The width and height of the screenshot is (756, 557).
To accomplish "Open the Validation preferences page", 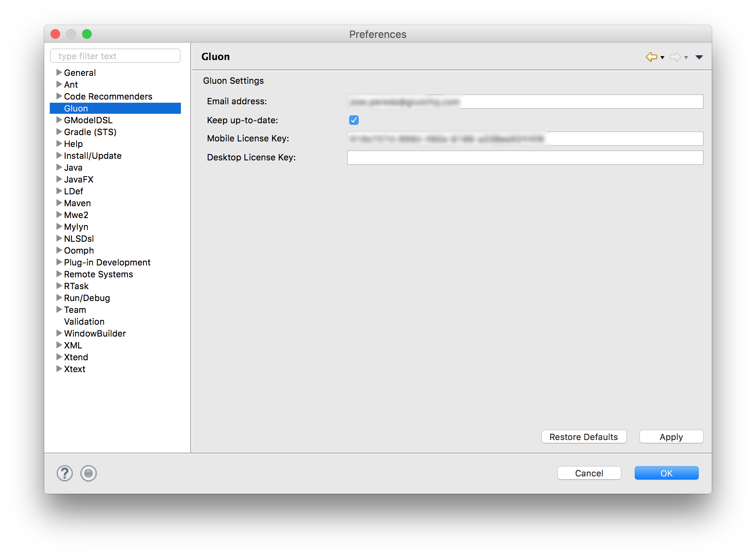I will point(84,322).
